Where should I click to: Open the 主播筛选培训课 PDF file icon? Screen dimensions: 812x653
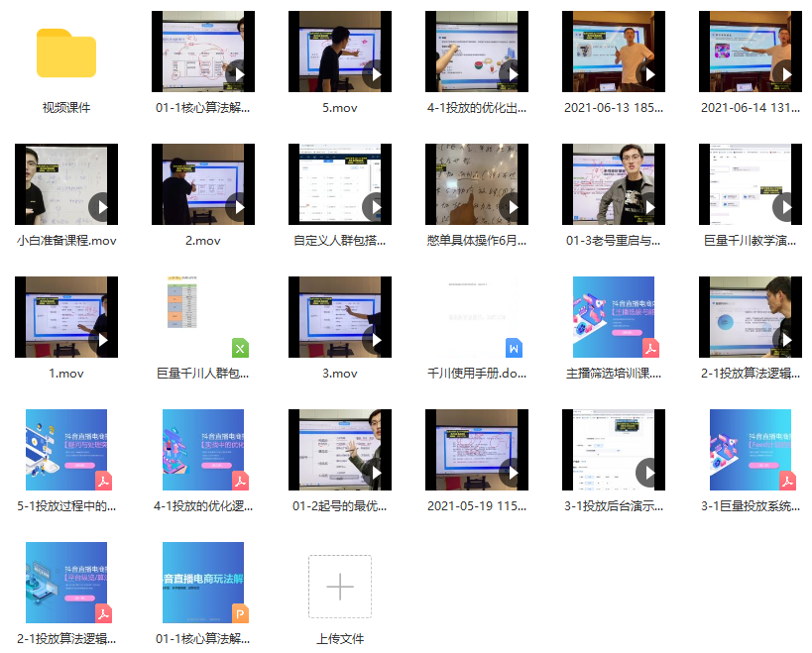[x=614, y=316]
